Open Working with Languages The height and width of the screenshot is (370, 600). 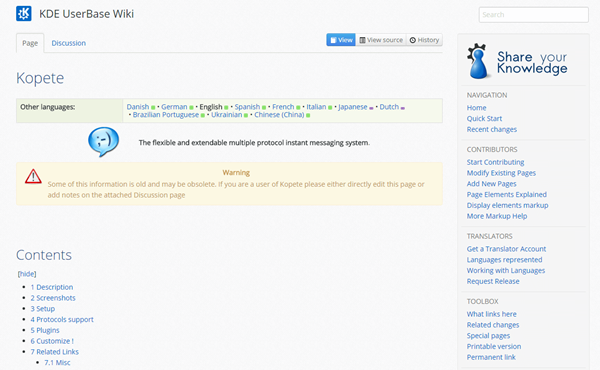point(505,271)
